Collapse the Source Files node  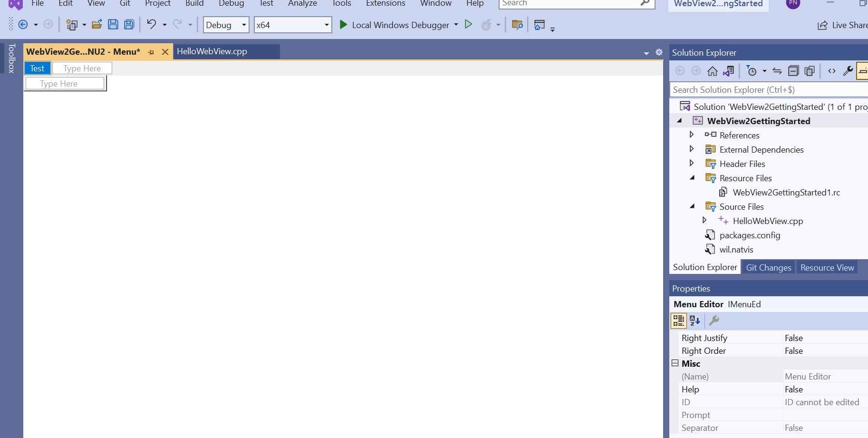pos(692,206)
